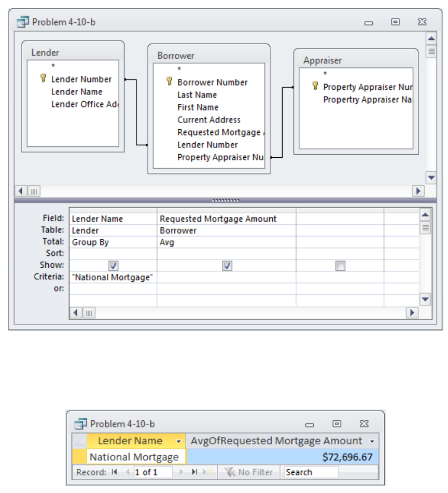This screenshot has height=493, width=448.
Task: Select Lender Name field in the Lender table
Action: (77, 91)
